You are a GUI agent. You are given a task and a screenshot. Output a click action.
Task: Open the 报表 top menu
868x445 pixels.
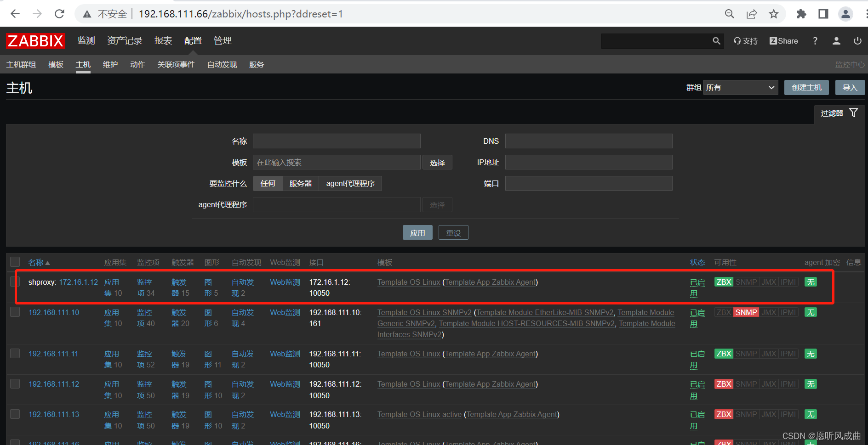pos(163,40)
